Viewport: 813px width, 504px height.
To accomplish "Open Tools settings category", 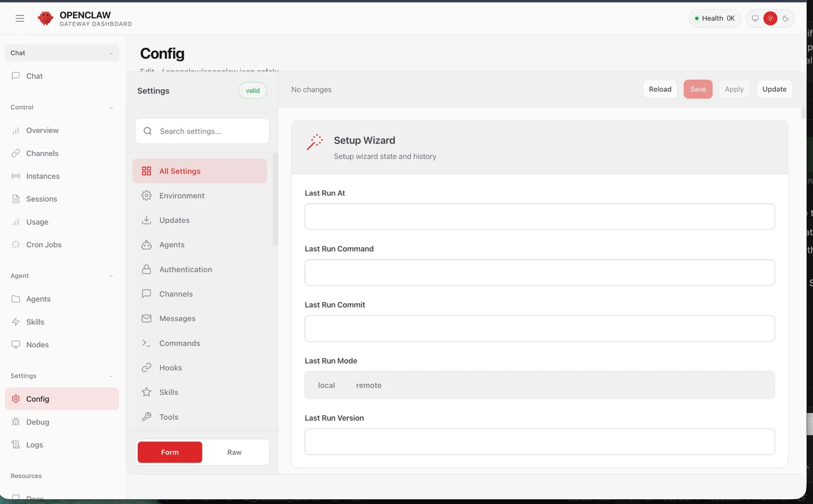I will (x=200, y=417).
